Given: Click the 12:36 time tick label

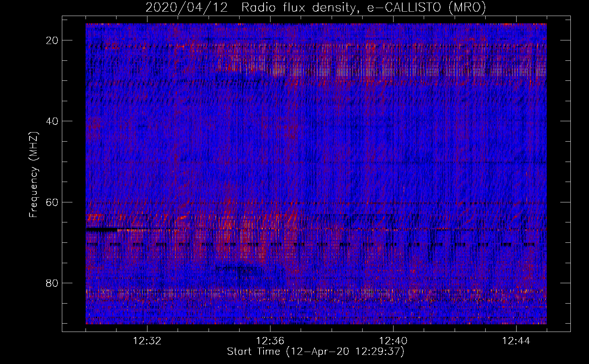Looking at the screenshot, I should (270, 341).
